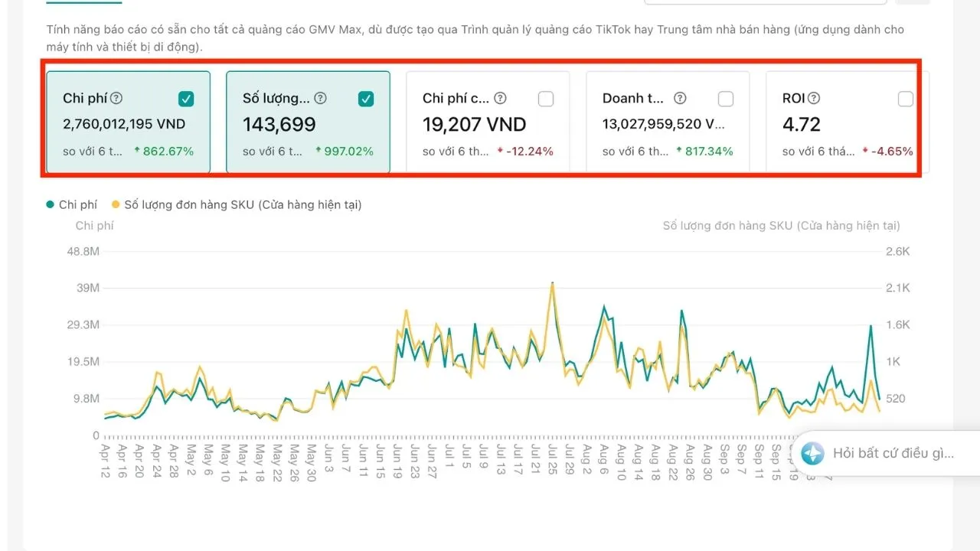Click the 'Tính năng báo cáo có sẵn' description text
This screenshot has height=551, width=980.
(x=475, y=37)
